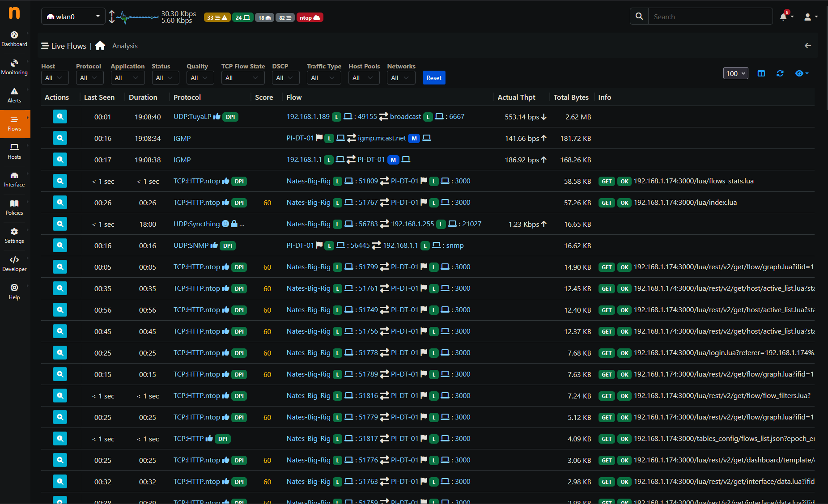The height and width of the screenshot is (504, 828).
Task: Click the red ntop cloud badge
Action: (310, 17)
